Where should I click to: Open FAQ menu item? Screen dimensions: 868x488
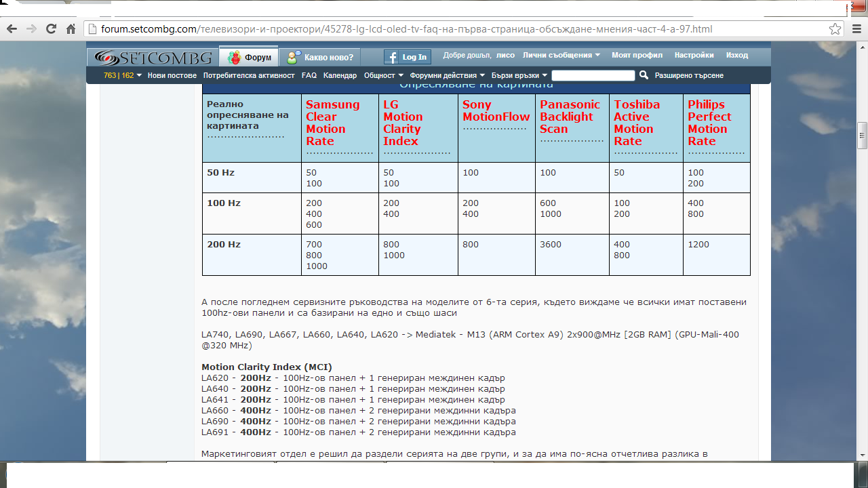pos(309,75)
